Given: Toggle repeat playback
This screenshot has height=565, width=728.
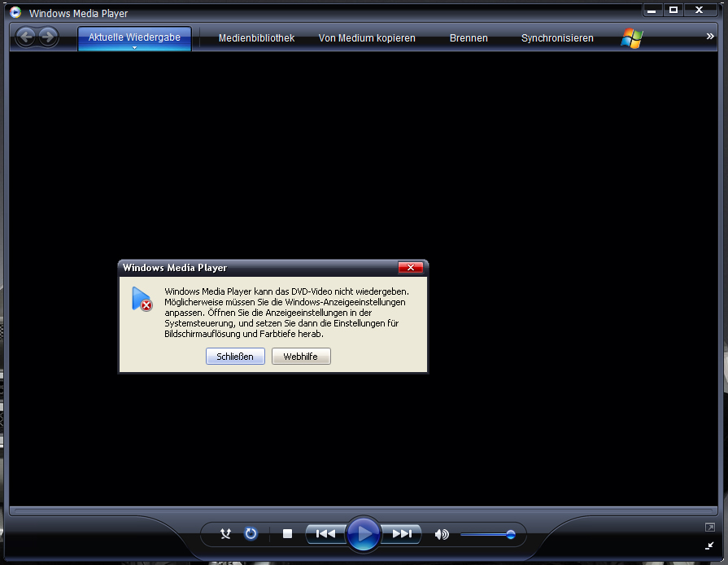Looking at the screenshot, I should click(x=251, y=533).
